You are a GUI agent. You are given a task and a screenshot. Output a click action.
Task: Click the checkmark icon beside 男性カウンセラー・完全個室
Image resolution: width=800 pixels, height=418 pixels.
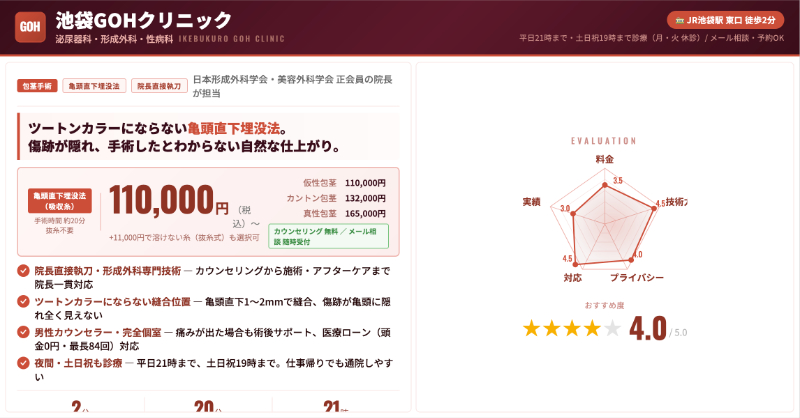pyautogui.click(x=24, y=332)
